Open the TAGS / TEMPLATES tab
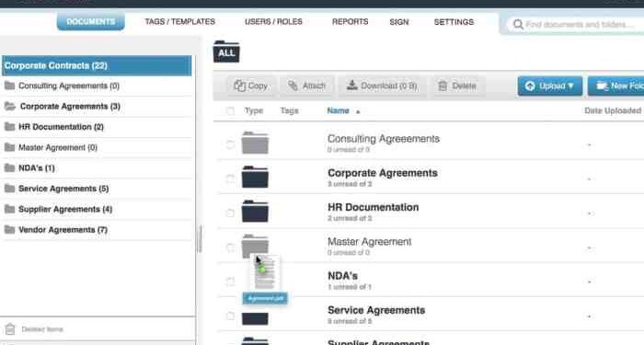Image resolution: width=644 pixels, height=345 pixels. click(x=180, y=21)
